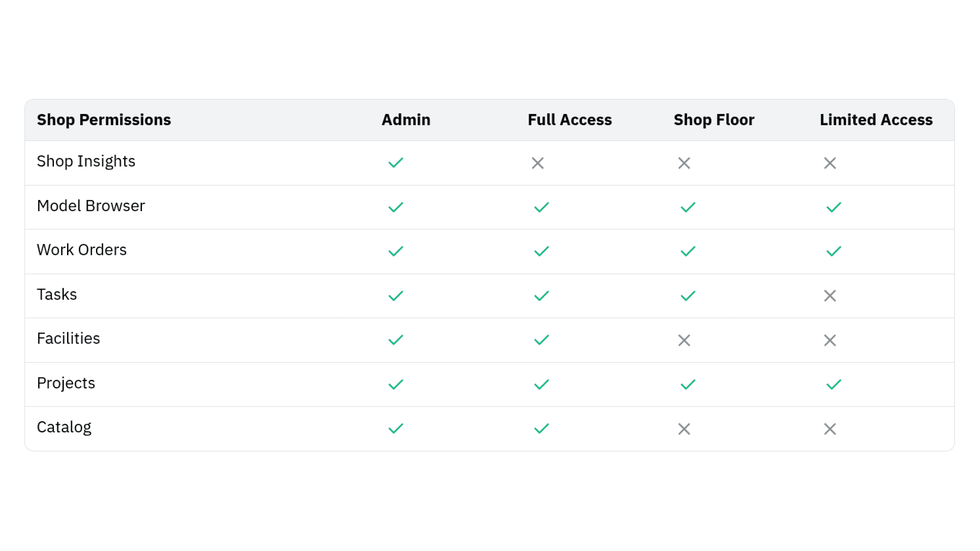This screenshot has height=551, width=980.
Task: Click the Admin checkmark for Projects
Action: 396,384
